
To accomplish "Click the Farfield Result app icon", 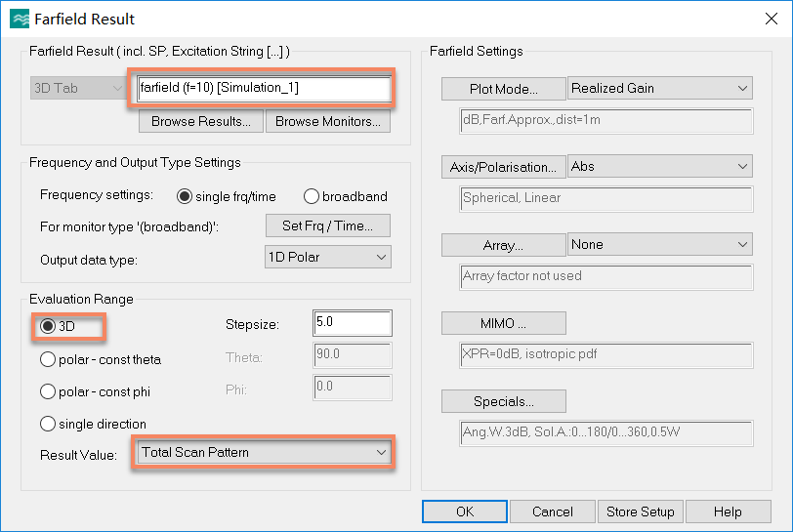I will 20,19.
